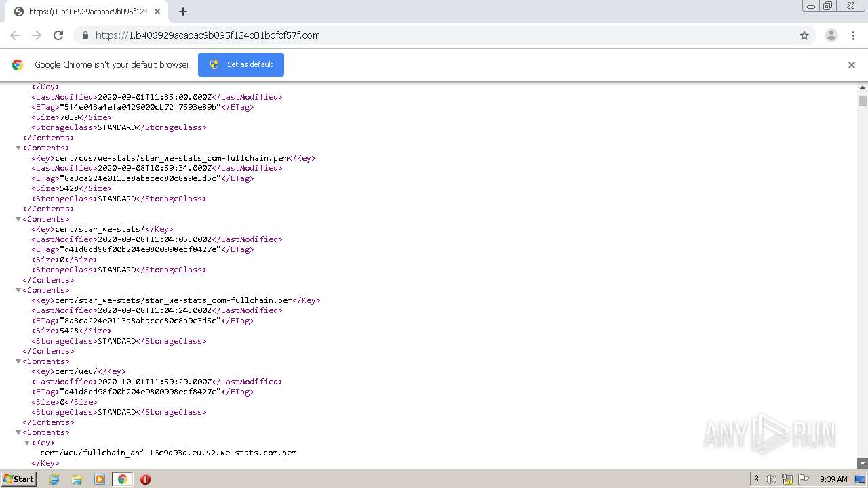Click the key text cert/star_we-stats/
This screenshot has height=488, width=868.
pyautogui.click(x=100, y=229)
